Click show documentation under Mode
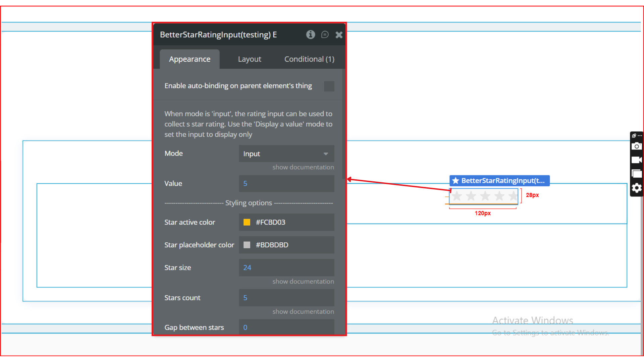644x362 pixels. pos(303,167)
